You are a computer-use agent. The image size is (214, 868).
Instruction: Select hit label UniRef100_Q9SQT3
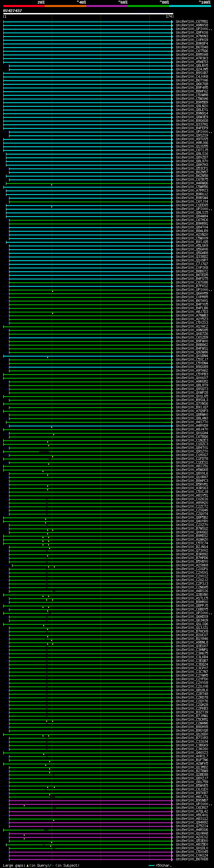click(x=192, y=389)
